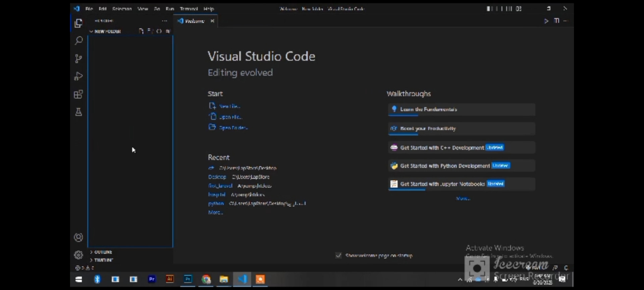Image resolution: width=644 pixels, height=290 pixels.
Task: Open Customize Layout icon in title bar
Action: [x=519, y=9]
